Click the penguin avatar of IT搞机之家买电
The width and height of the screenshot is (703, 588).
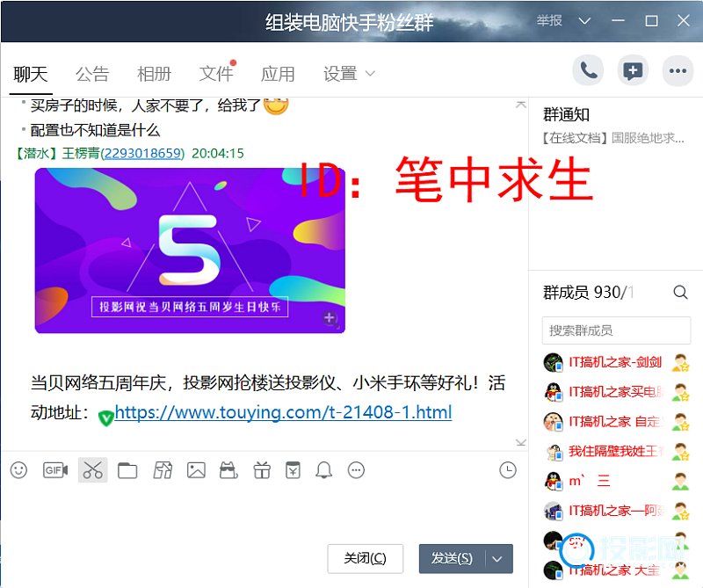click(x=554, y=392)
